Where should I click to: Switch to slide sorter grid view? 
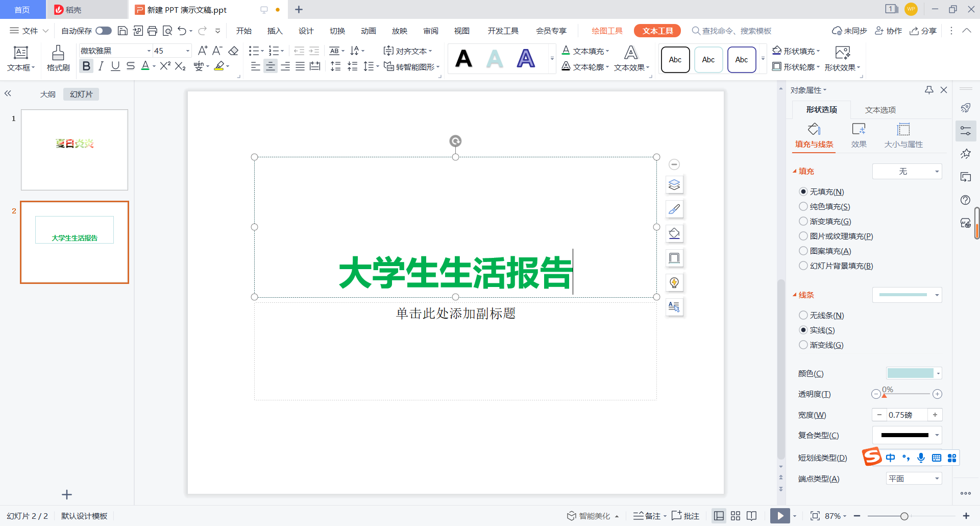tap(736, 516)
